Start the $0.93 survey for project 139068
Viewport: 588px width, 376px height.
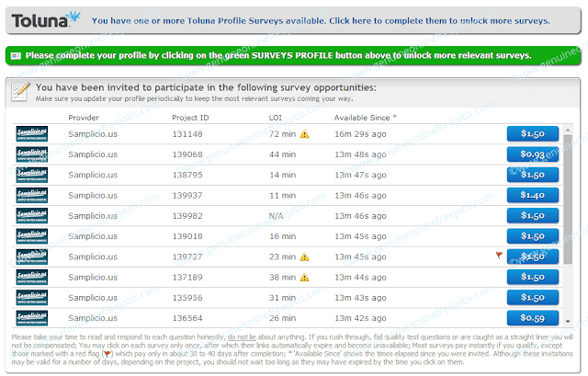tap(533, 154)
